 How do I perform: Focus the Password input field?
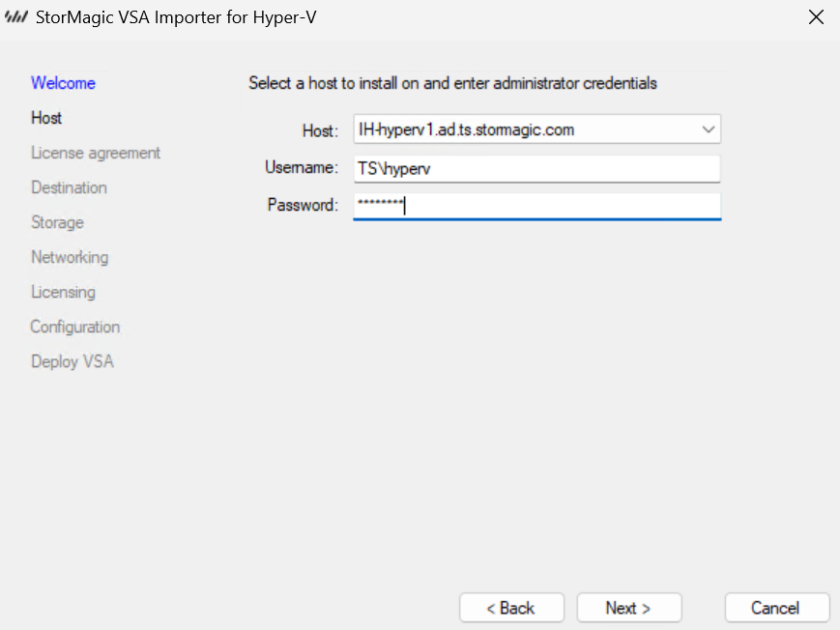[536, 206]
